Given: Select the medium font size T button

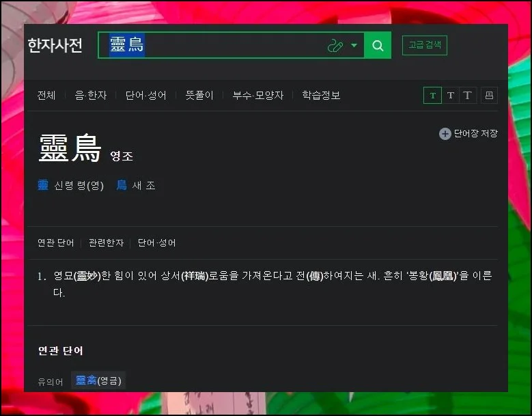Looking at the screenshot, I should click(x=451, y=96).
